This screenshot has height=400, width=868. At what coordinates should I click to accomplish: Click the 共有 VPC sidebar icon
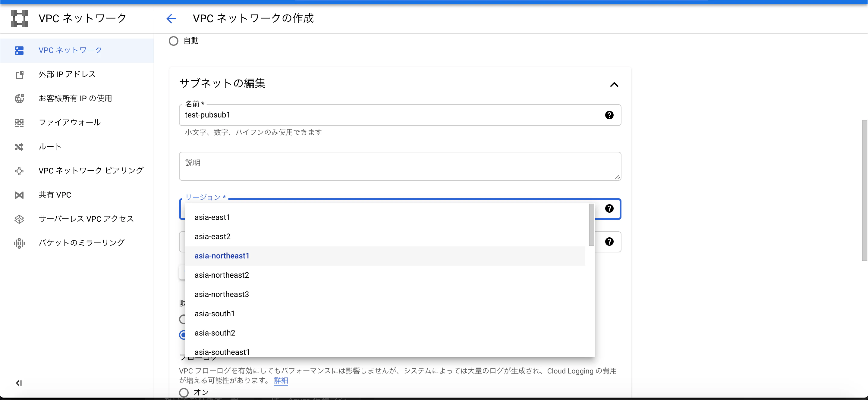[19, 195]
